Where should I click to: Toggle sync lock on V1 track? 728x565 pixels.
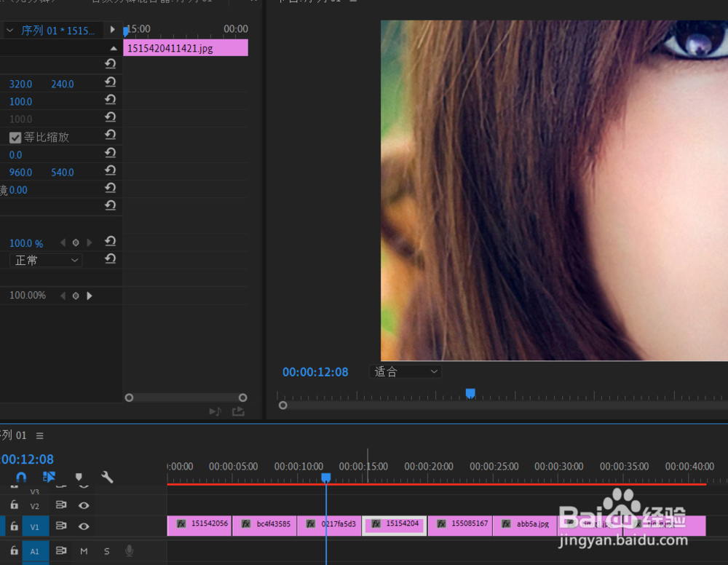coord(61,526)
